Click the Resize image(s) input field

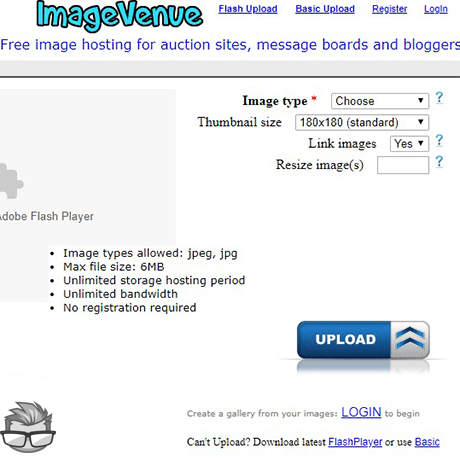(x=403, y=165)
